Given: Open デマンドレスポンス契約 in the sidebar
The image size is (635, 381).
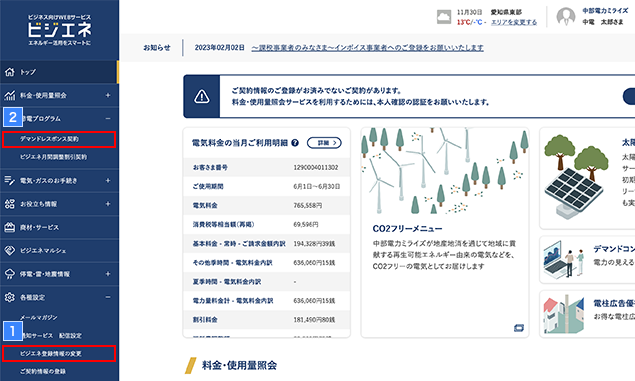Looking at the screenshot, I should point(59,139).
